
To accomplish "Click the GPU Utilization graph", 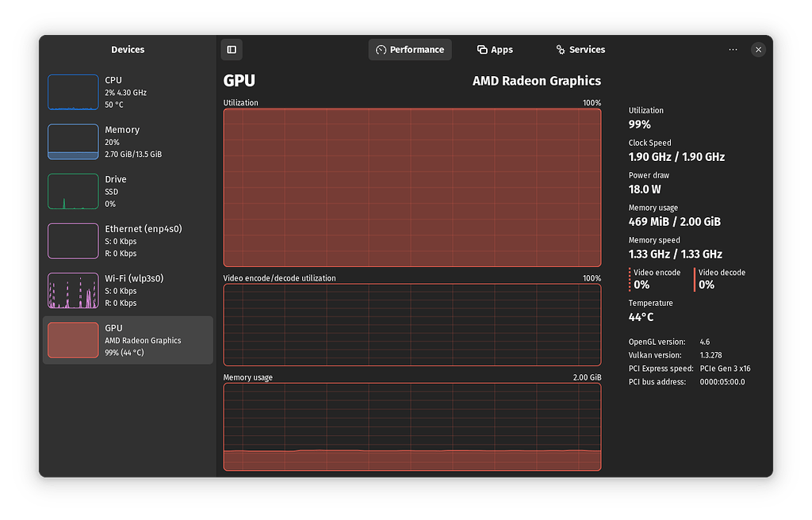I will pyautogui.click(x=412, y=187).
